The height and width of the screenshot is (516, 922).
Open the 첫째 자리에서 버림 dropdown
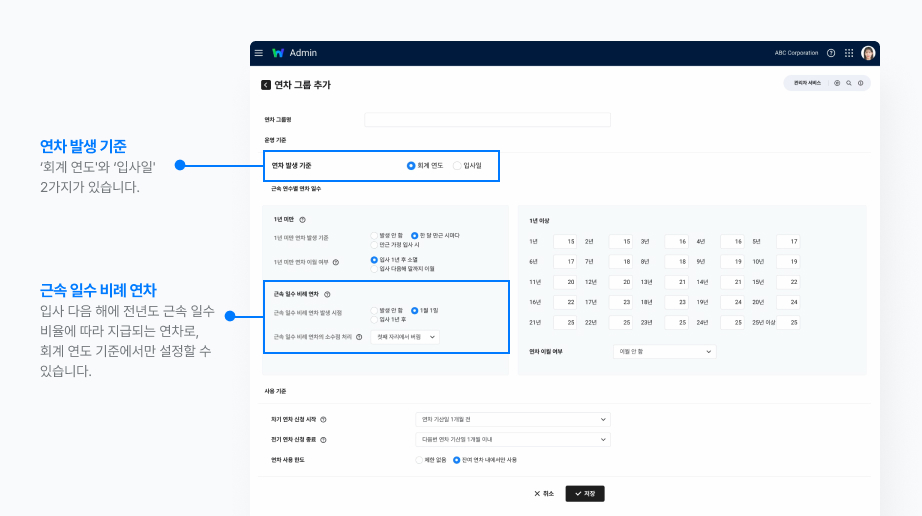tap(404, 337)
